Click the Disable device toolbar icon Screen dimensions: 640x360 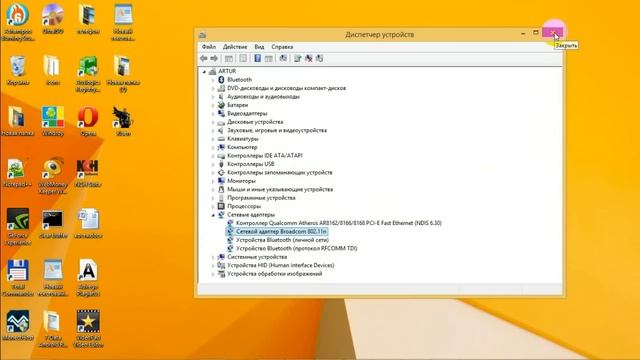pyautogui.click(x=320, y=58)
